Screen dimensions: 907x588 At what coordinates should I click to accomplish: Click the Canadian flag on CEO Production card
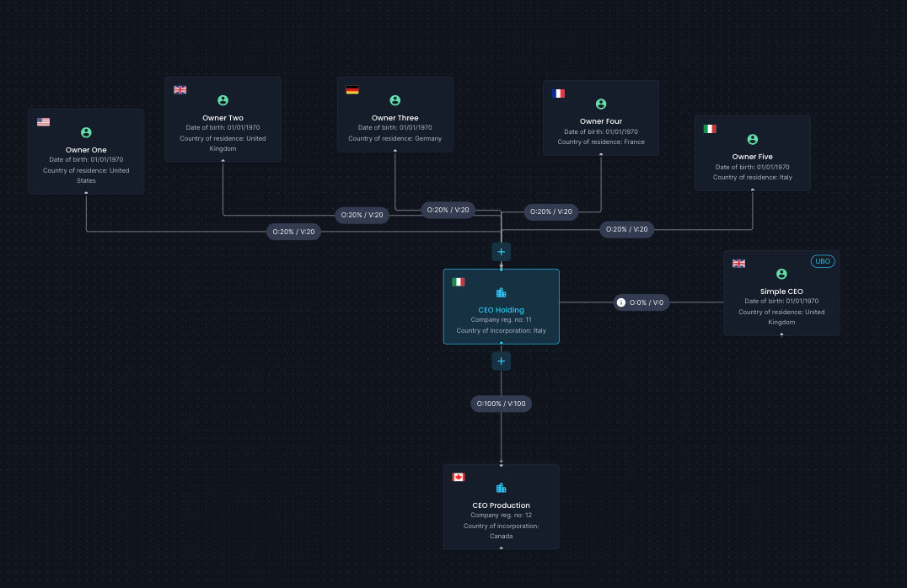click(458, 477)
